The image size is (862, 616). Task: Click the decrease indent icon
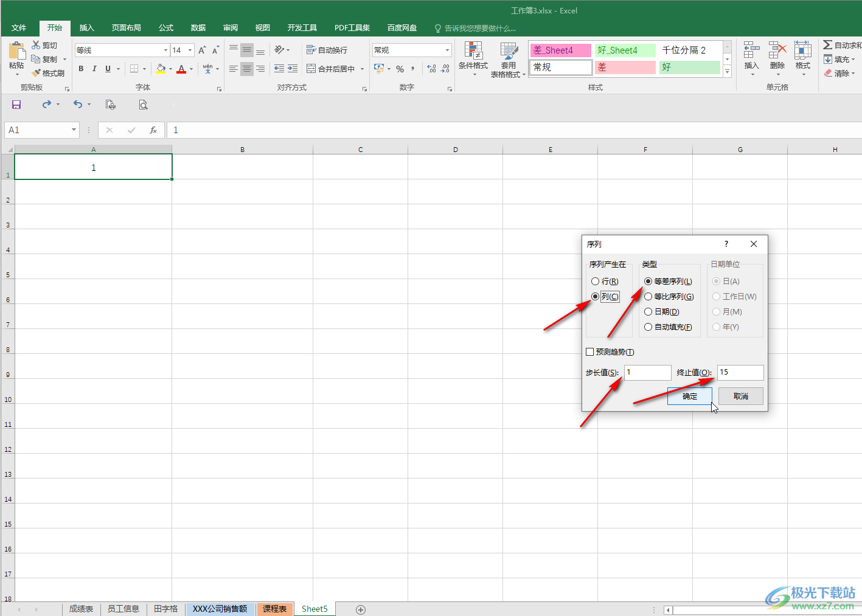pos(279,69)
